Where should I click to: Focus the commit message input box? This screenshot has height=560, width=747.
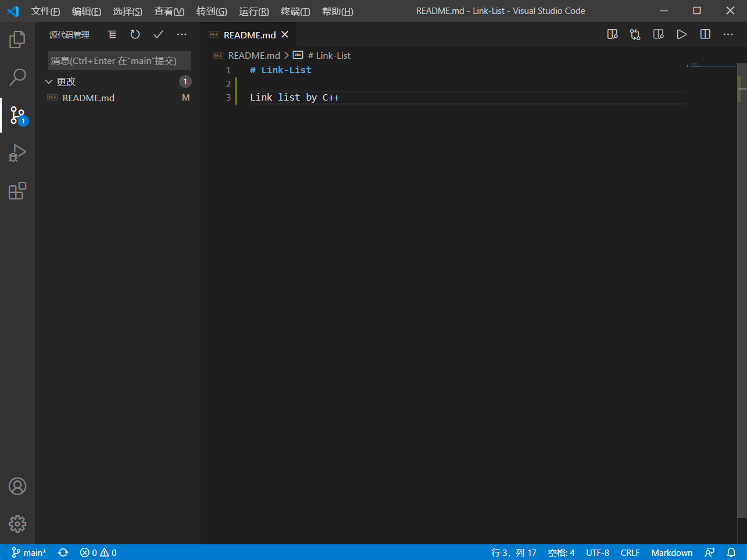point(120,60)
